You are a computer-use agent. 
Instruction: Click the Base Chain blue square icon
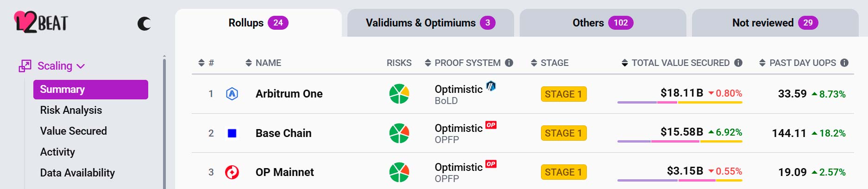(232, 133)
